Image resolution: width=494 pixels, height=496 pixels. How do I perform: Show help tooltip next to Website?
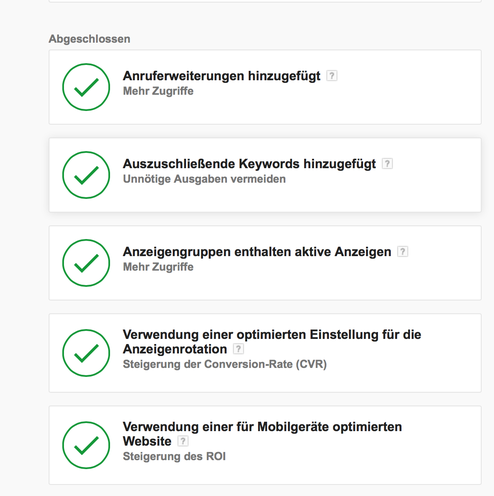183,441
